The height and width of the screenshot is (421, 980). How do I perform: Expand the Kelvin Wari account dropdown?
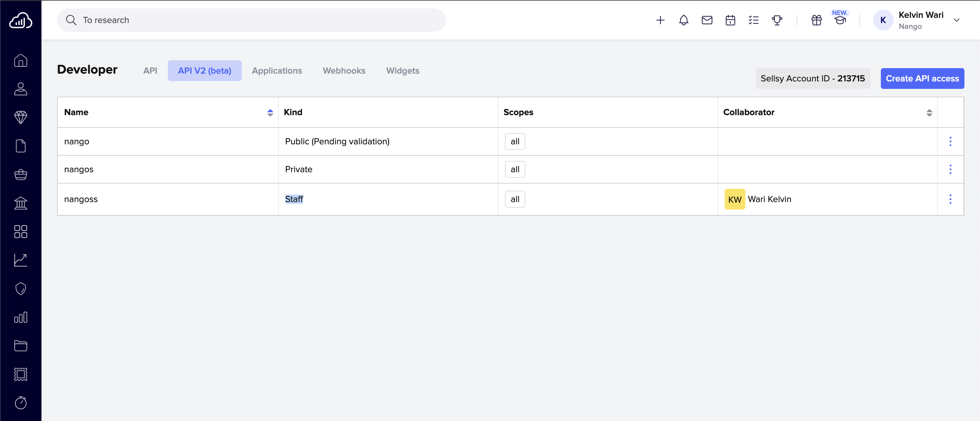[x=956, y=20]
